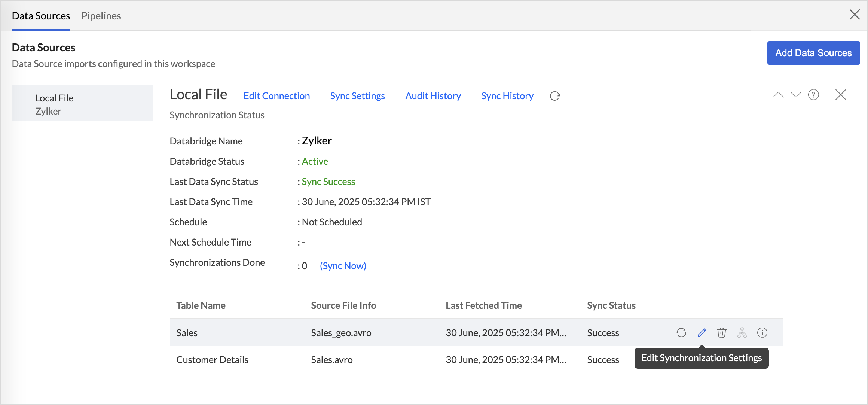The width and height of the screenshot is (868, 405).
Task: Go to previous data source with up chevron
Action: coord(778,95)
